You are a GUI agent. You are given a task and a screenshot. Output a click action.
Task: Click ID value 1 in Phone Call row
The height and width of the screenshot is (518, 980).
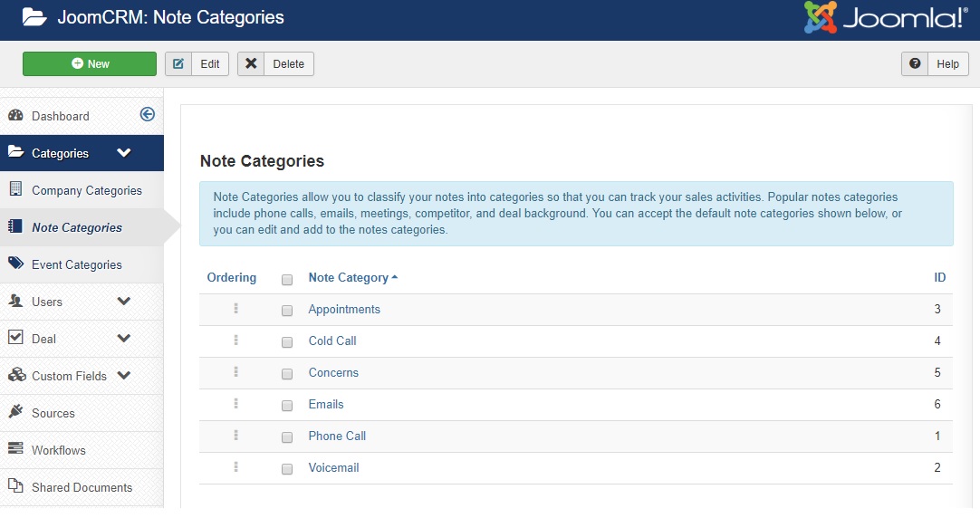(x=937, y=436)
